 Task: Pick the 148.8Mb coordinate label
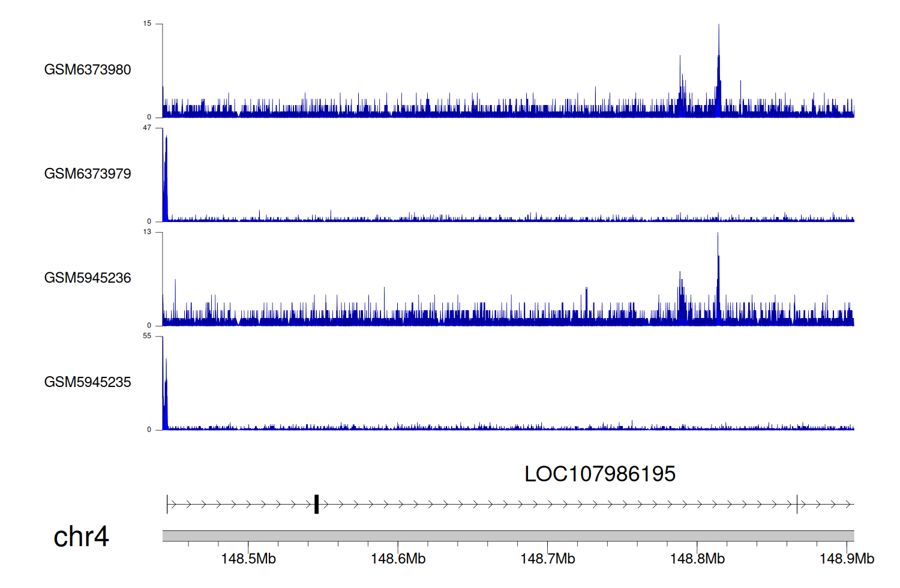point(697,559)
